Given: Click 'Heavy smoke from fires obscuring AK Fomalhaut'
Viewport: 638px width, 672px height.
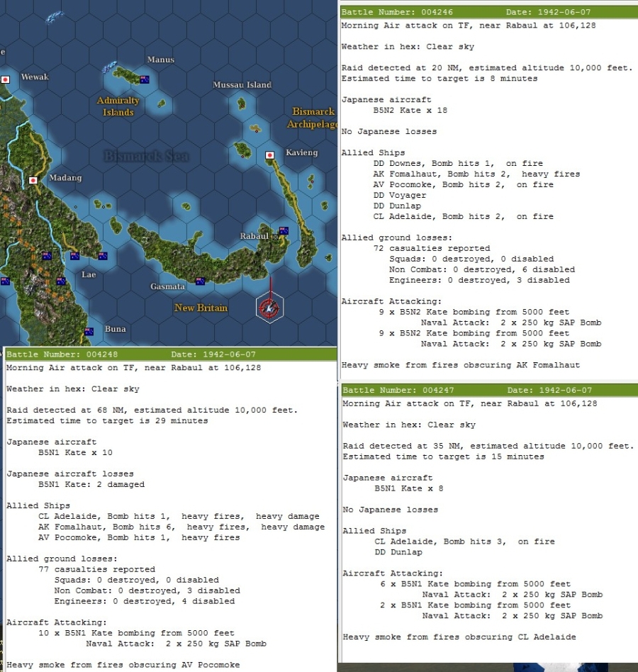Looking at the screenshot, I should click(x=461, y=365).
